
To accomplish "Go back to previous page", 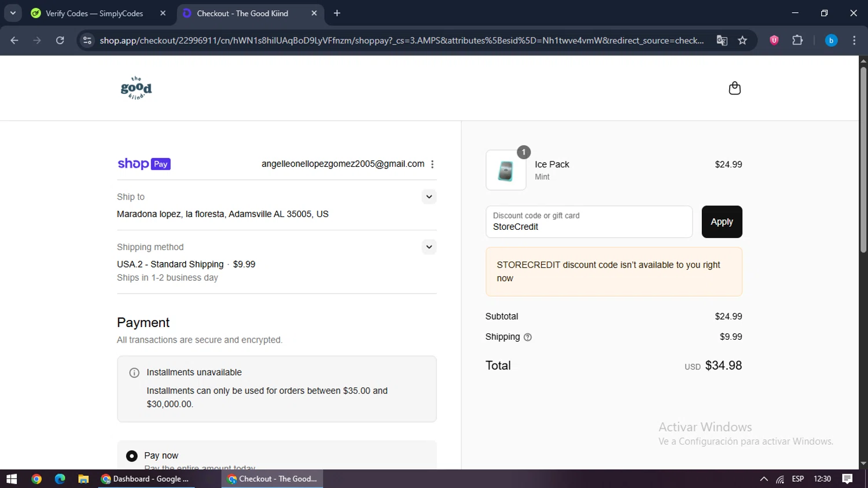I will click(14, 41).
